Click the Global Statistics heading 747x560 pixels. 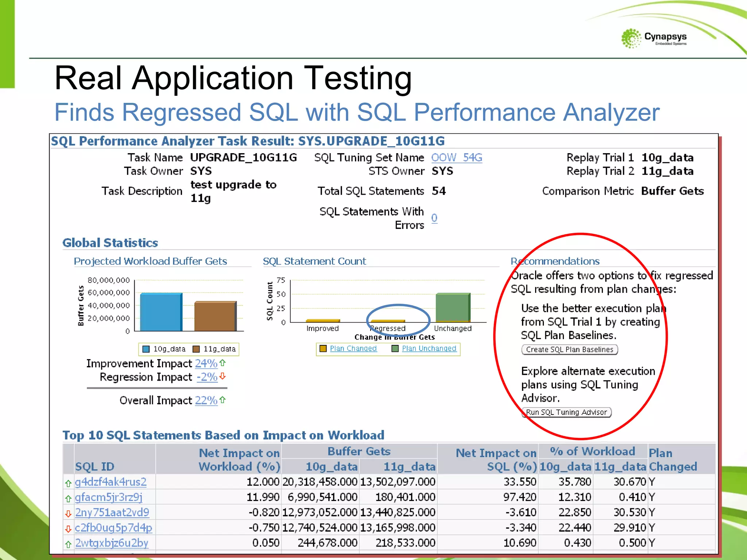pos(110,243)
